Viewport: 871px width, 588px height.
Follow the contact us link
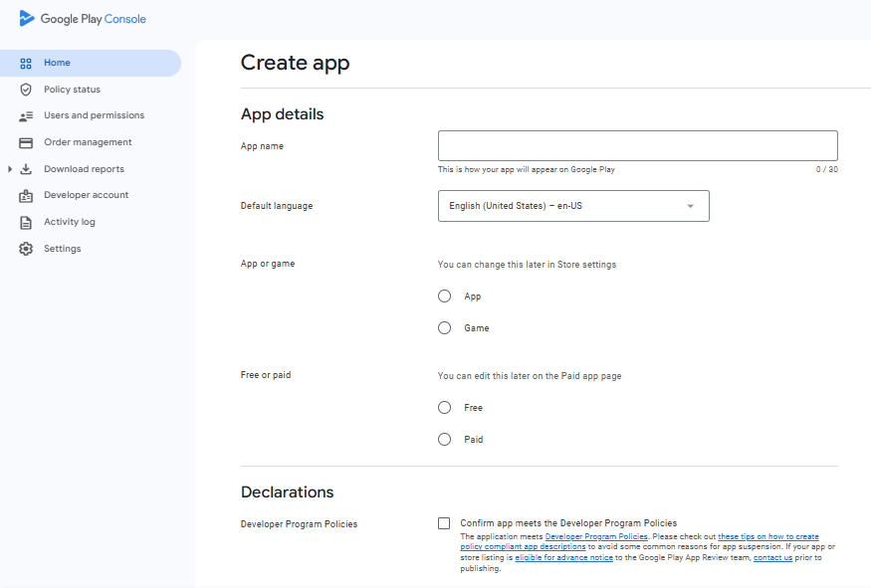772,557
